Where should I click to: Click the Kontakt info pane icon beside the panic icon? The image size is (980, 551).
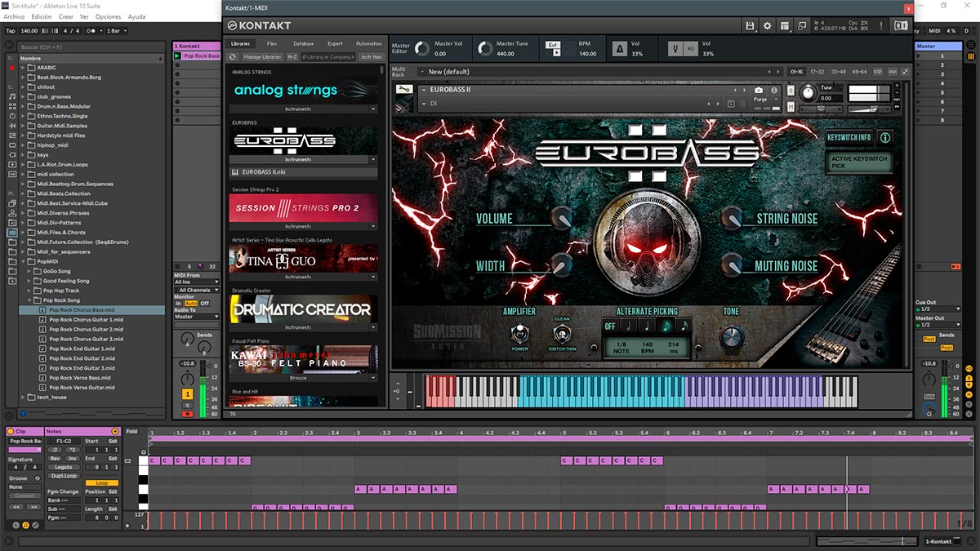(901, 26)
